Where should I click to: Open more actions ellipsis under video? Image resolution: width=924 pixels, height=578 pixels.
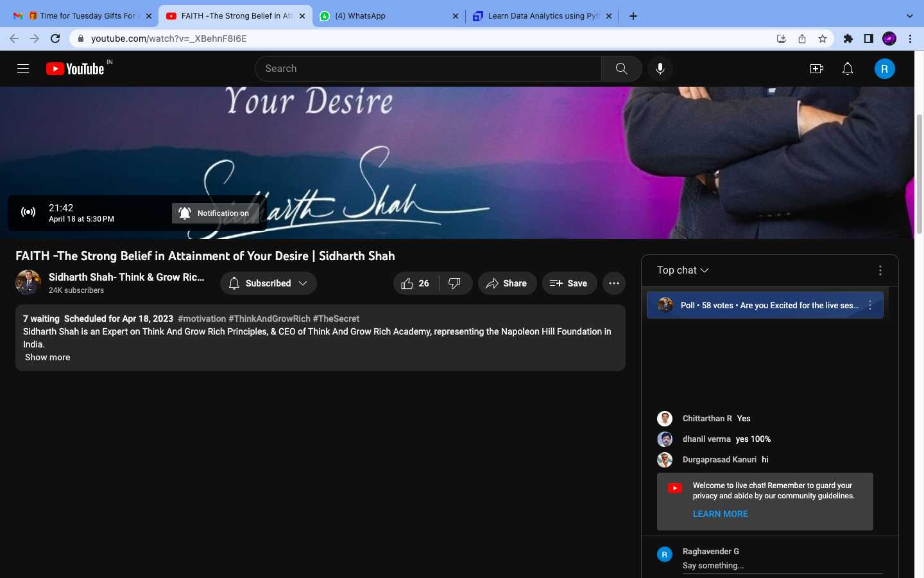tap(614, 283)
